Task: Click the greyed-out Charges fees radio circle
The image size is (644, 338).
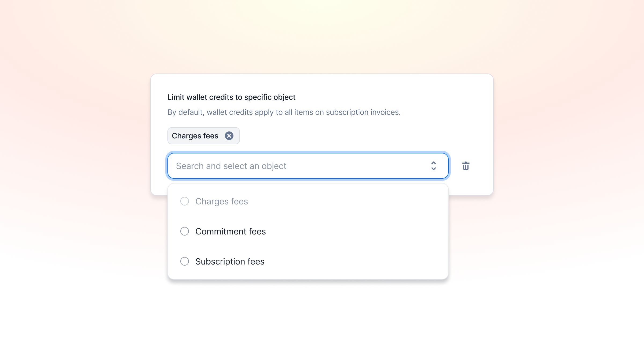Action: [x=185, y=201]
